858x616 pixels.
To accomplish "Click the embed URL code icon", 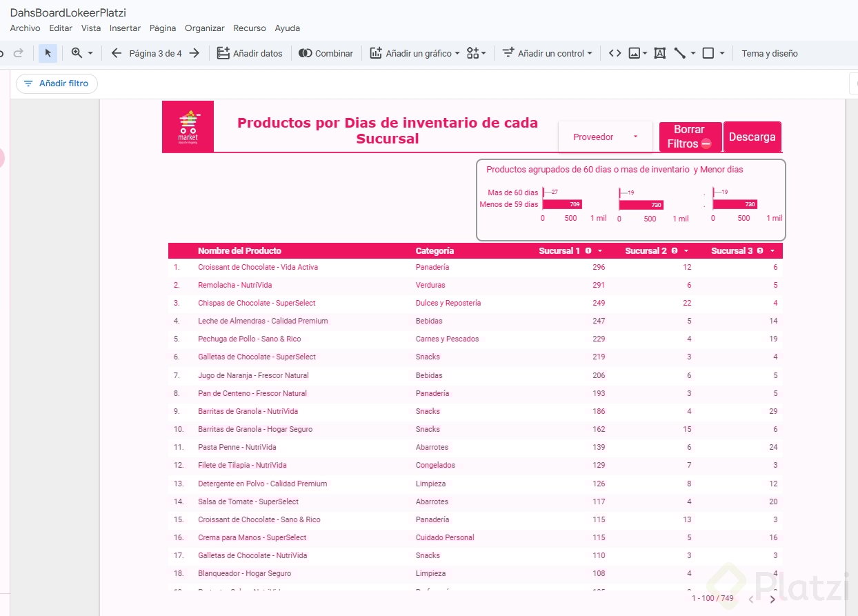I will 615,53.
